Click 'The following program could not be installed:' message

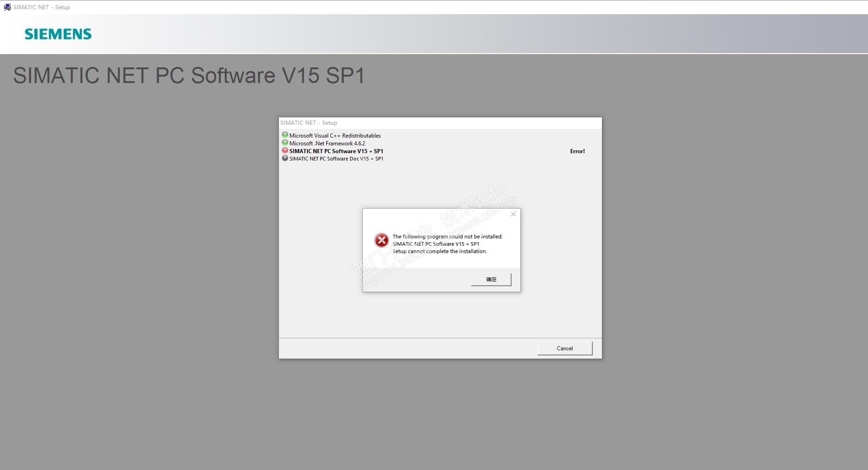click(447, 237)
